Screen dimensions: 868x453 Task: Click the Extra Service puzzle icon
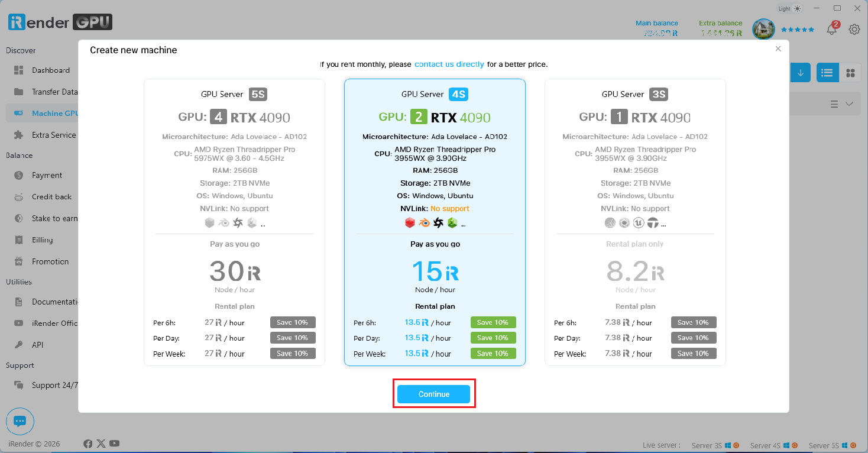pos(19,135)
